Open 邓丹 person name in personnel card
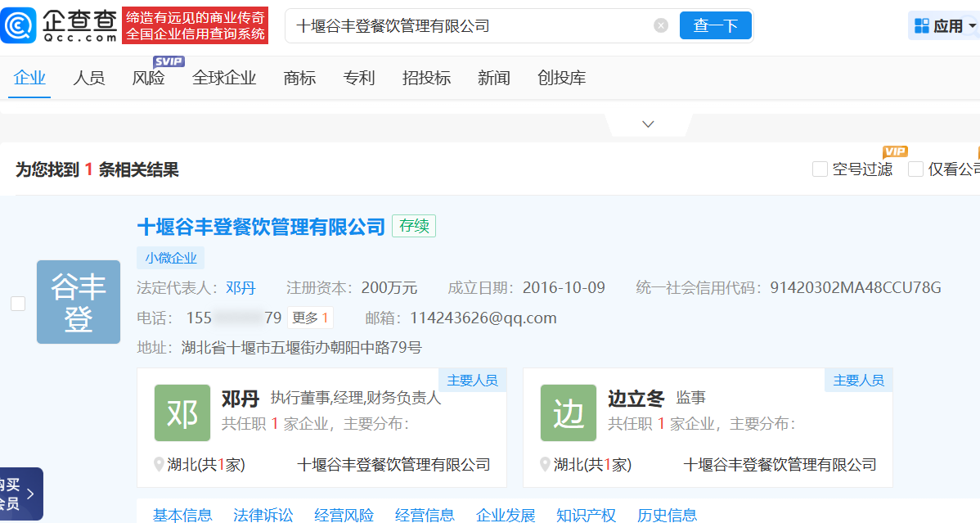 [x=240, y=399]
